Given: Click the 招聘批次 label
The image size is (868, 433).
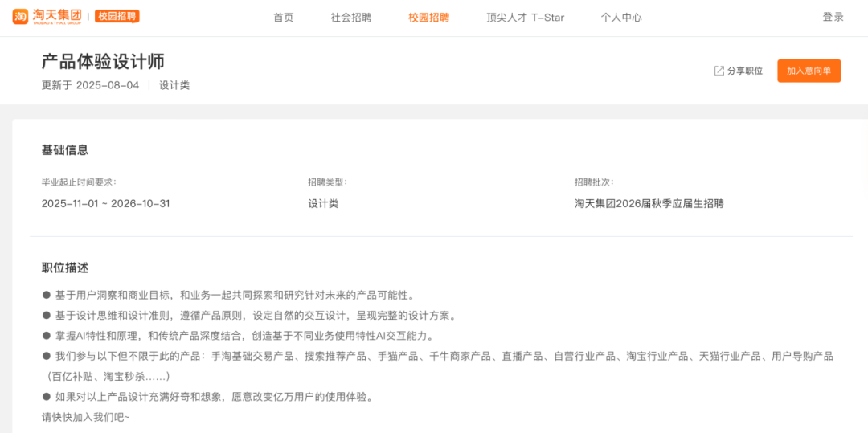Looking at the screenshot, I should (594, 182).
